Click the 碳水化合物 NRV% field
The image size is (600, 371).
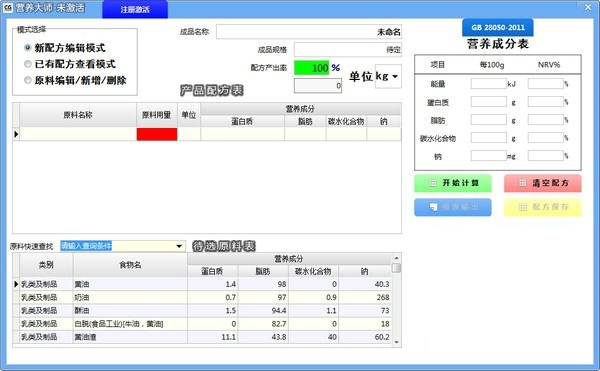(546, 138)
